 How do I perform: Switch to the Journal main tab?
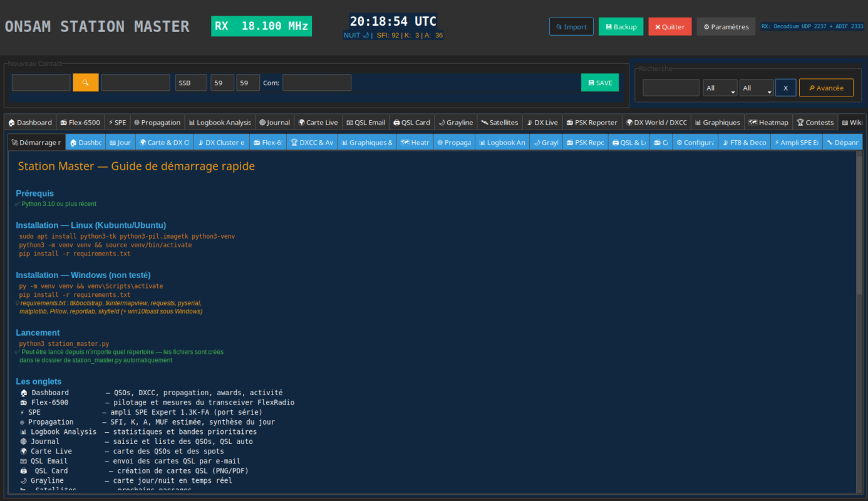[274, 123]
